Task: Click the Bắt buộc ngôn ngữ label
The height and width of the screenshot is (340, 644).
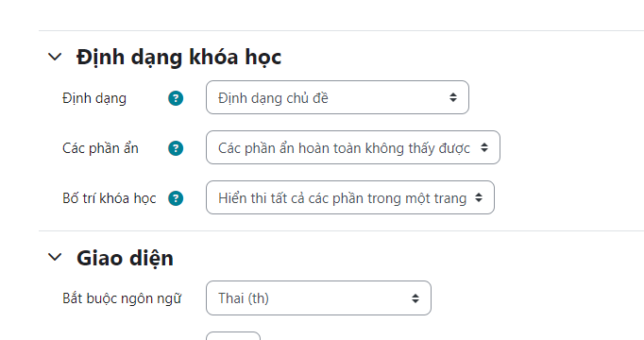Action: point(122,298)
